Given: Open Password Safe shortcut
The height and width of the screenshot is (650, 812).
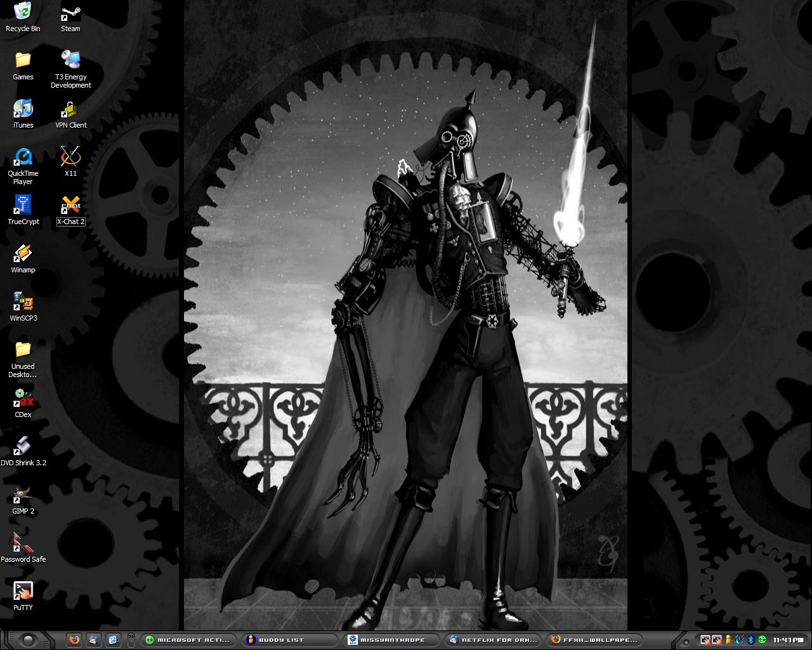Looking at the screenshot, I should [x=23, y=548].
